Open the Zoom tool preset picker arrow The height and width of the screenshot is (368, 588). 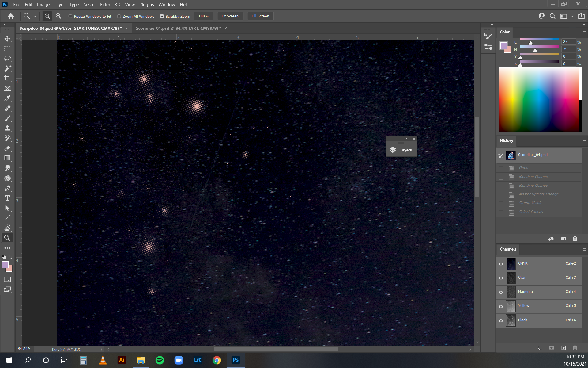click(x=35, y=16)
